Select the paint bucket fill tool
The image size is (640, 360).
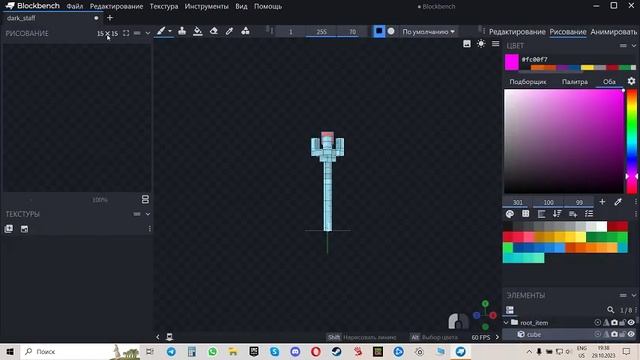click(198, 31)
